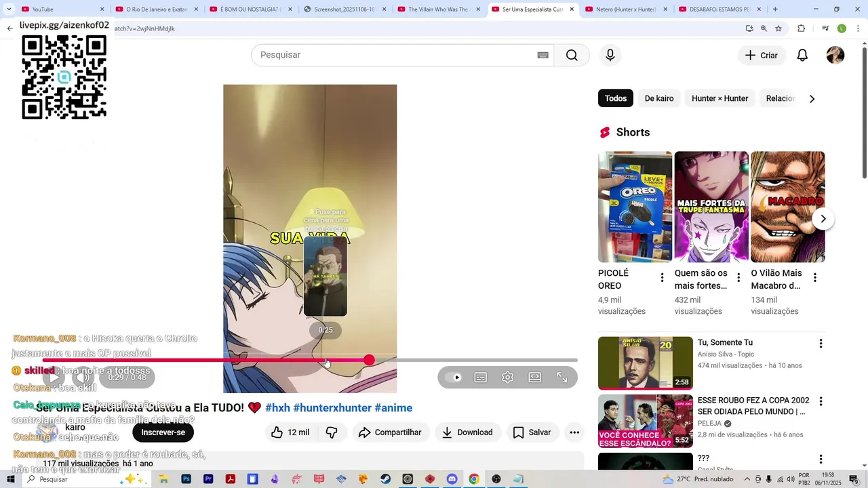Show more filter chips with arrow
Image resolution: width=868 pixels, height=488 pixels.
point(812,99)
